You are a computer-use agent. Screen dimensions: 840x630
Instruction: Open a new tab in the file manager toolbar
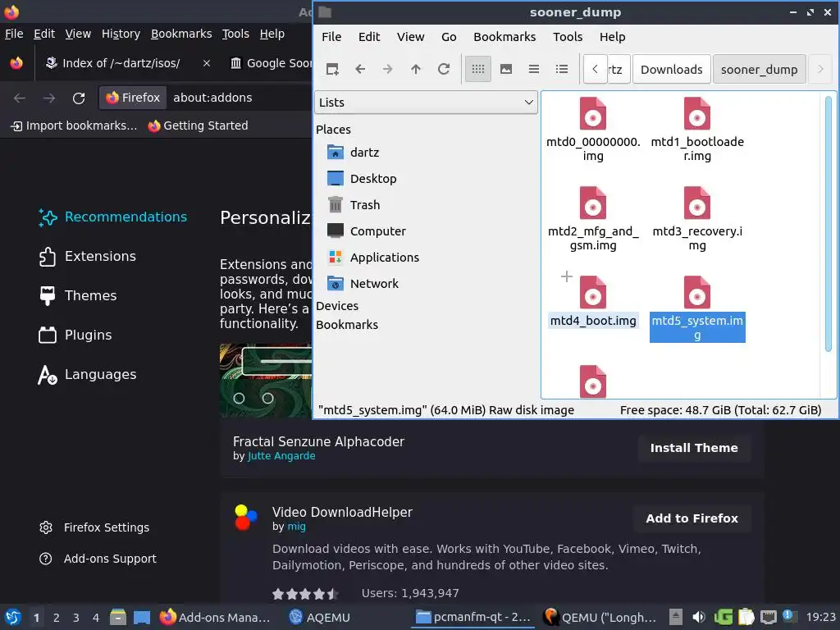coord(332,69)
